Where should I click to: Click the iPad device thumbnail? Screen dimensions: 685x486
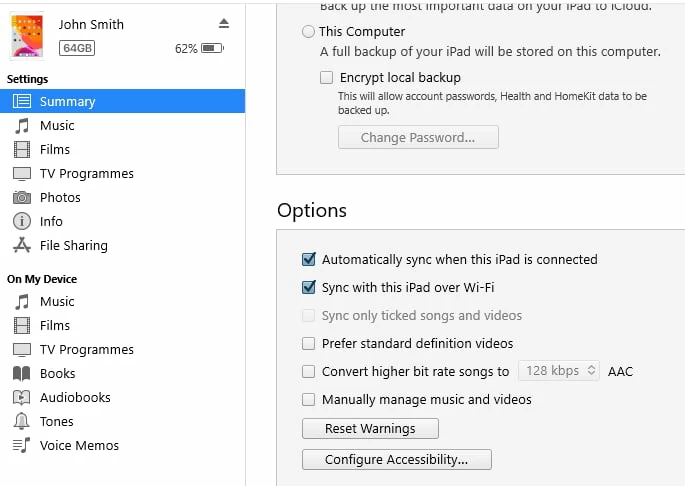point(28,35)
